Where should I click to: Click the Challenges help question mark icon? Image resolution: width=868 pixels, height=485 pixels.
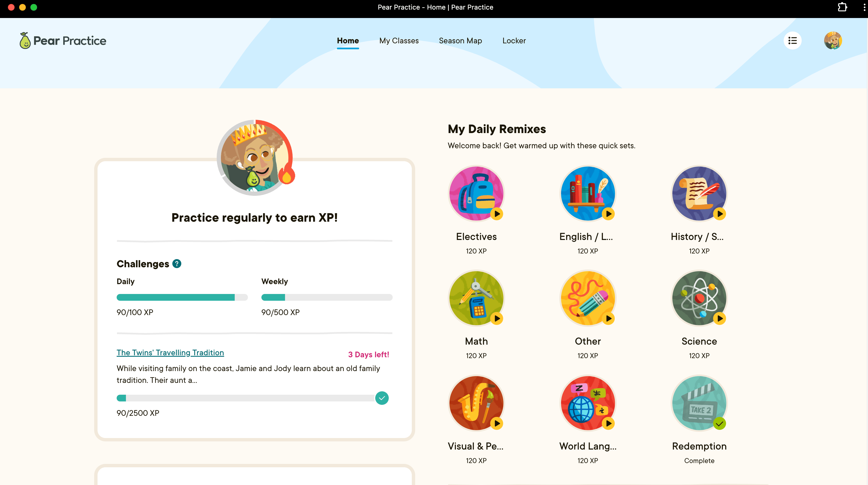(177, 264)
